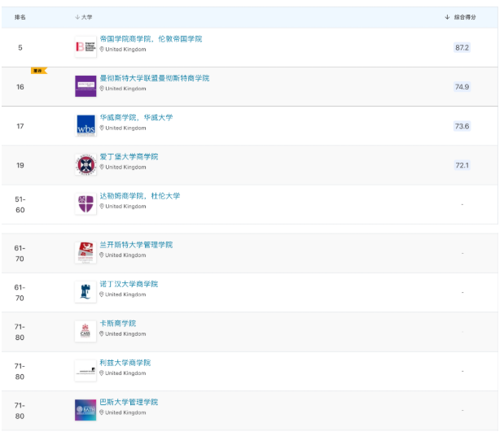This screenshot has height=436, width=504.
Task: Open Alliance Manchester Business School purple logo
Action: (85, 86)
